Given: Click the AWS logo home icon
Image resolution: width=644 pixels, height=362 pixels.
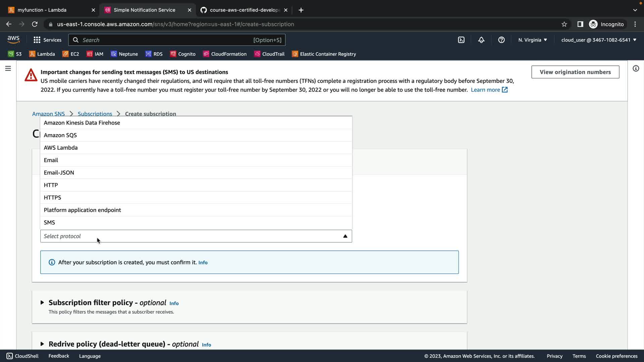Looking at the screenshot, I should point(13,40).
